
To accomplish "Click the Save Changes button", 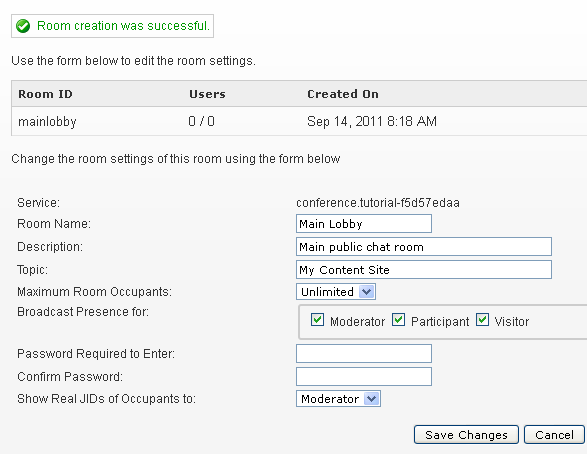I will [x=466, y=435].
